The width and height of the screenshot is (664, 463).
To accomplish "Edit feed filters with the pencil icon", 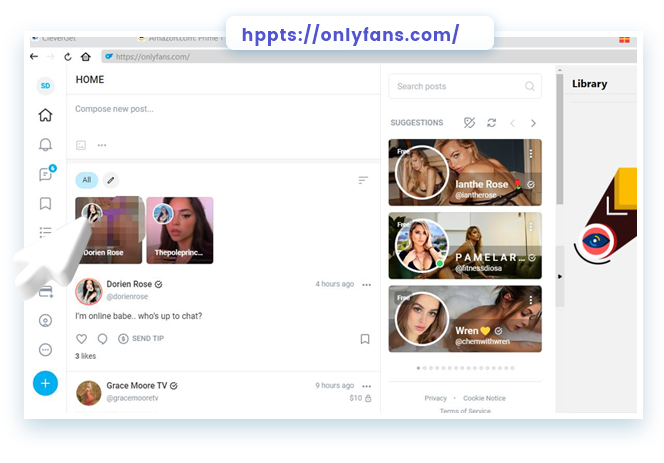I will point(111,180).
